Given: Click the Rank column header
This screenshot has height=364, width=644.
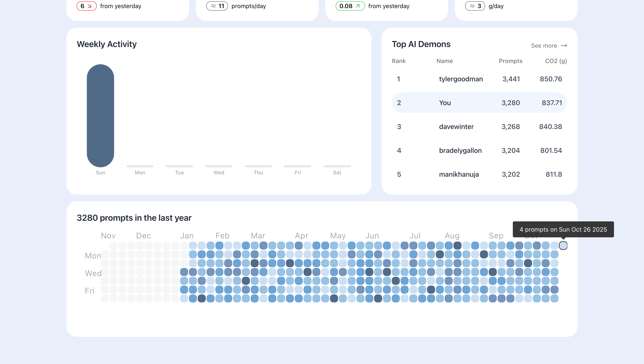Looking at the screenshot, I should 399,61.
